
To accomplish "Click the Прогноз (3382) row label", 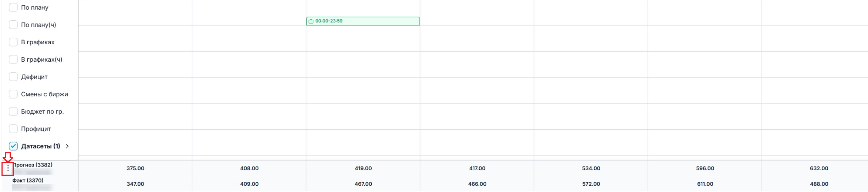I will tap(33, 165).
